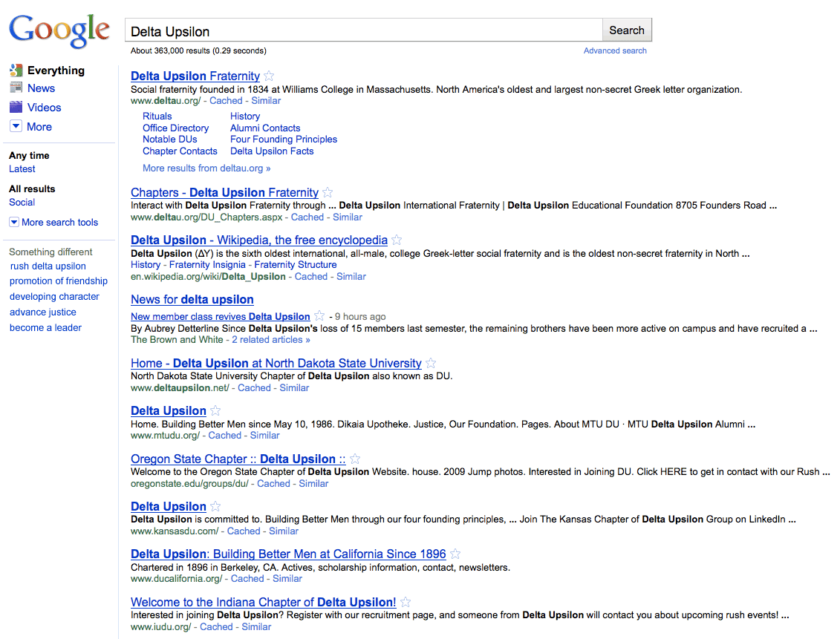Open the Rituals sitelink
840x639 pixels.
(x=157, y=116)
